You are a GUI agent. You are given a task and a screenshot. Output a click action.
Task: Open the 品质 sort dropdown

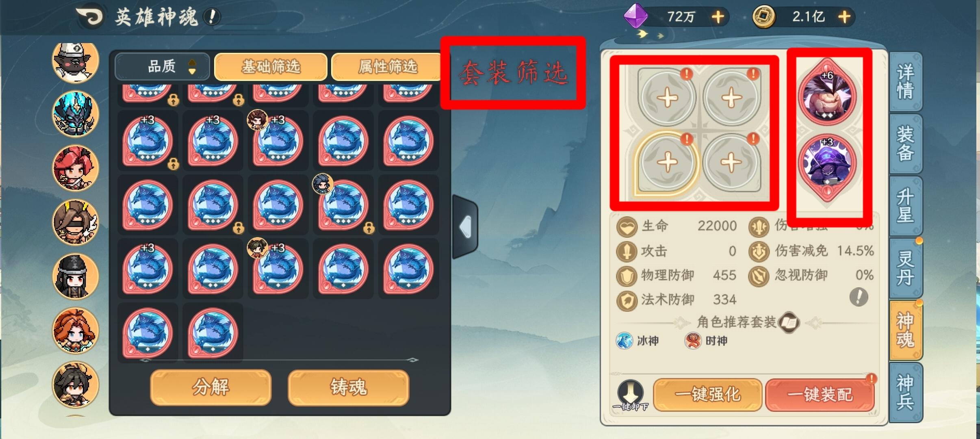coord(162,66)
